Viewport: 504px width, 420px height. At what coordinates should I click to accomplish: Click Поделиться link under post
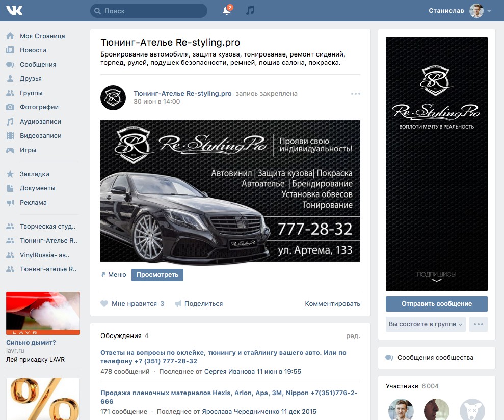[203, 304]
